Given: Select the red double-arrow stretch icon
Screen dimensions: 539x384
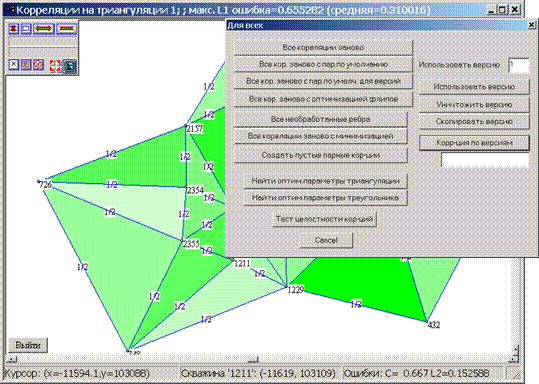Looking at the screenshot, I should tap(44, 29).
